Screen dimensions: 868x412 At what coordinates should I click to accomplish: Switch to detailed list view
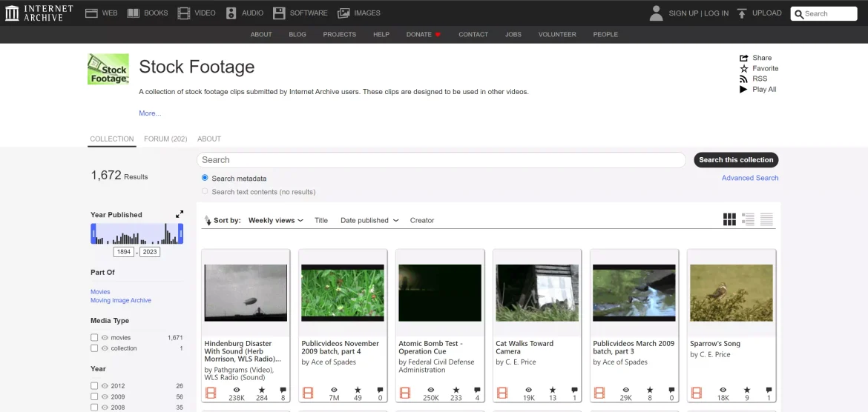point(748,219)
